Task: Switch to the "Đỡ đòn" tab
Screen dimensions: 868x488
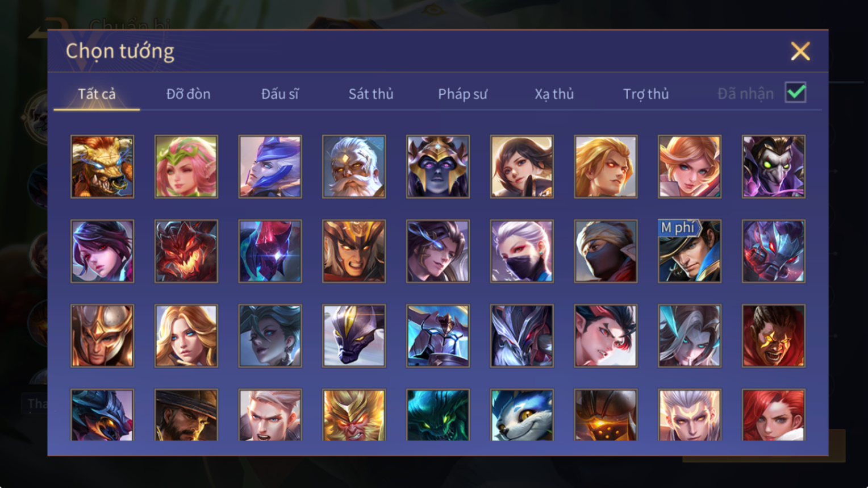Action: click(x=188, y=94)
